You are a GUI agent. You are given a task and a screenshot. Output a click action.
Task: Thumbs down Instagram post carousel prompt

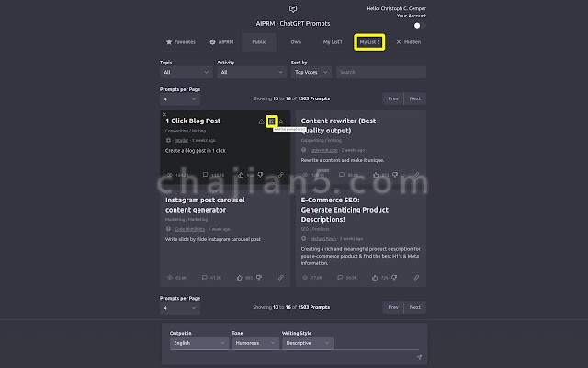pos(259,278)
